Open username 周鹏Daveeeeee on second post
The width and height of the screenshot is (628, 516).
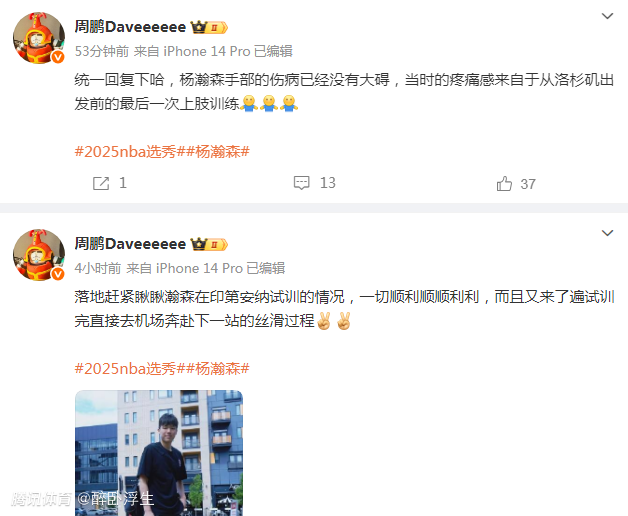[x=130, y=244]
